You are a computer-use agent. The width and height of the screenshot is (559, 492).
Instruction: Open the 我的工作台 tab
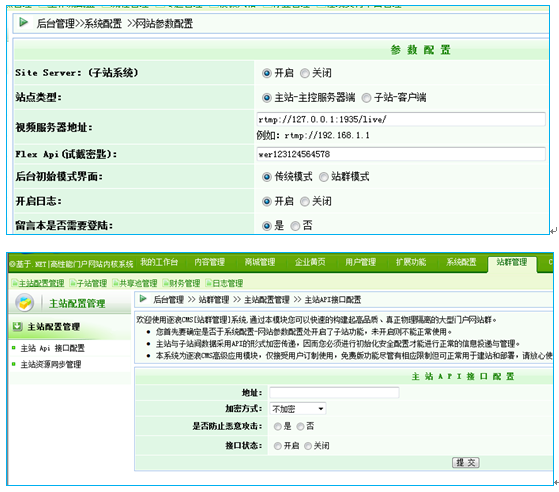pos(159,262)
